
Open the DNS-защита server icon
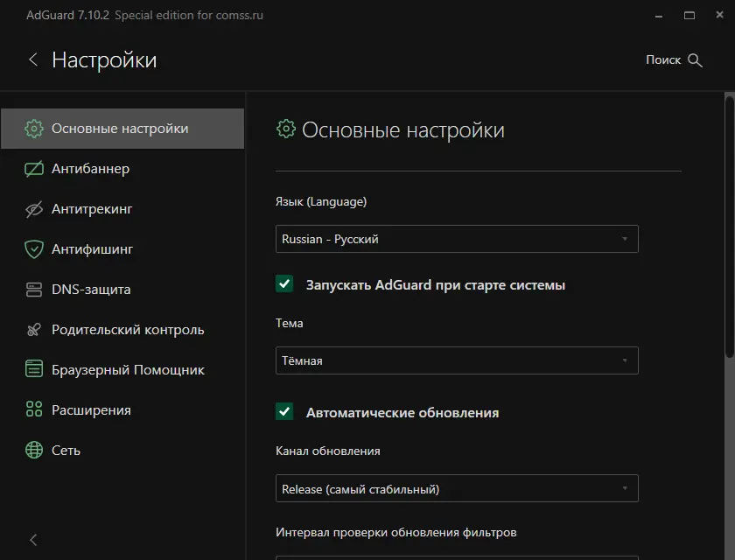point(33,289)
